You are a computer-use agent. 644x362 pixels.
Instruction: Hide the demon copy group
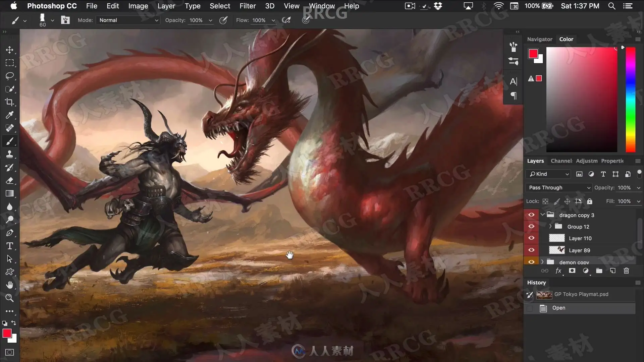[x=531, y=262]
